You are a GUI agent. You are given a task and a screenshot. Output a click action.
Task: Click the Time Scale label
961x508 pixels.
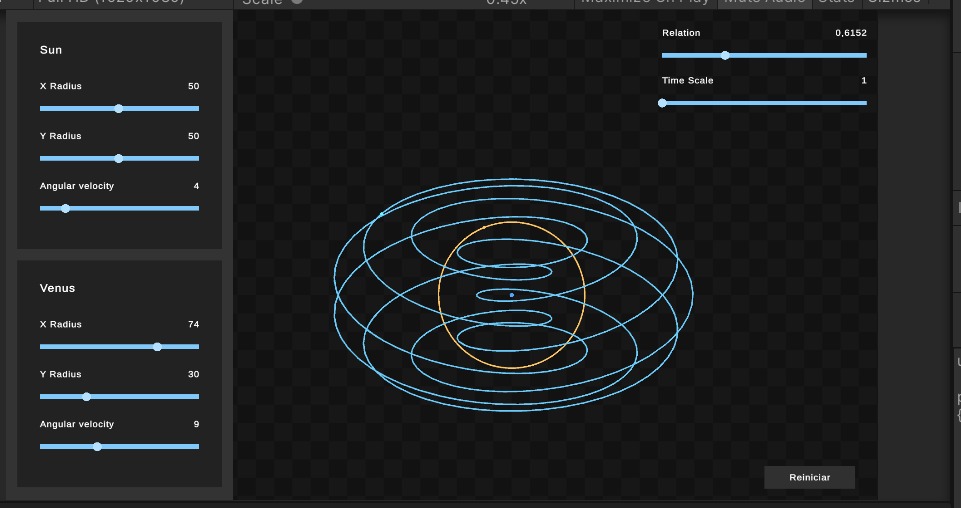coord(688,81)
